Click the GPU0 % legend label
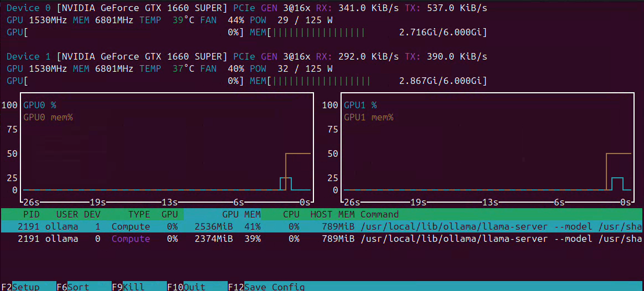The image size is (644, 291). (39, 105)
